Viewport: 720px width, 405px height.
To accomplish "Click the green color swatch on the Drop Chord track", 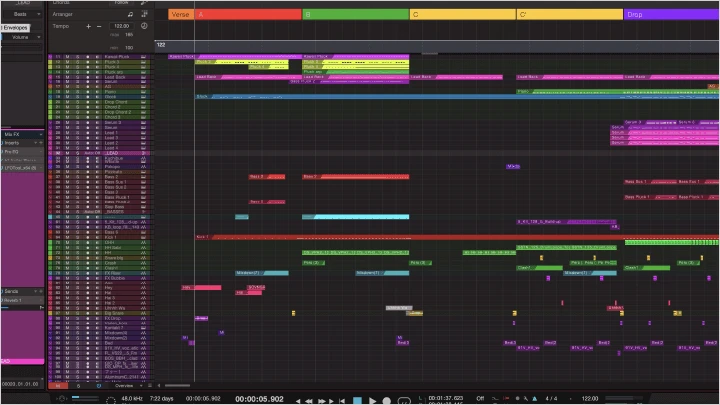I will coord(51,102).
